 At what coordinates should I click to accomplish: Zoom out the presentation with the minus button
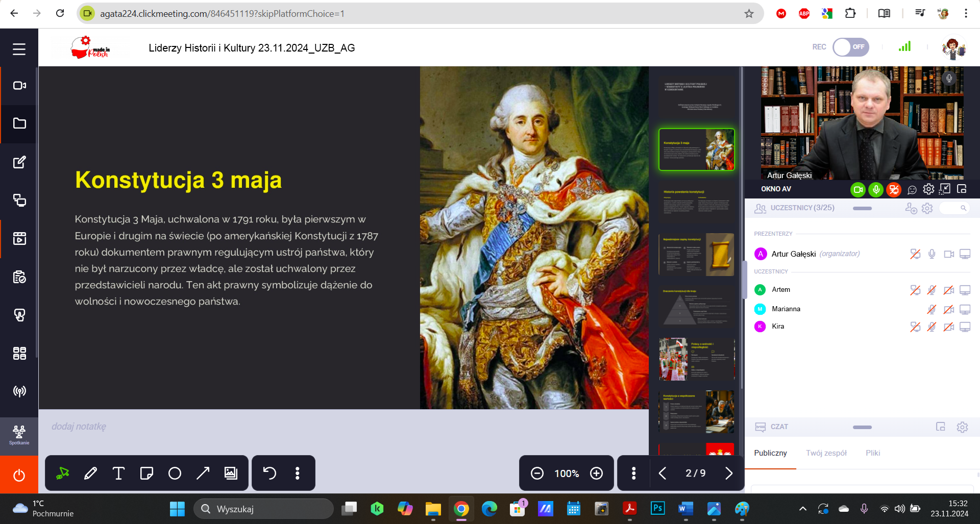click(537, 473)
